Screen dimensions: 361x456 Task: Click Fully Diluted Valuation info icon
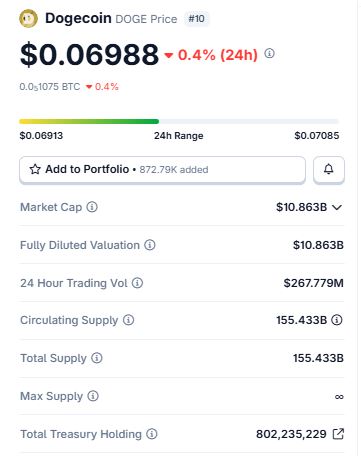click(150, 245)
